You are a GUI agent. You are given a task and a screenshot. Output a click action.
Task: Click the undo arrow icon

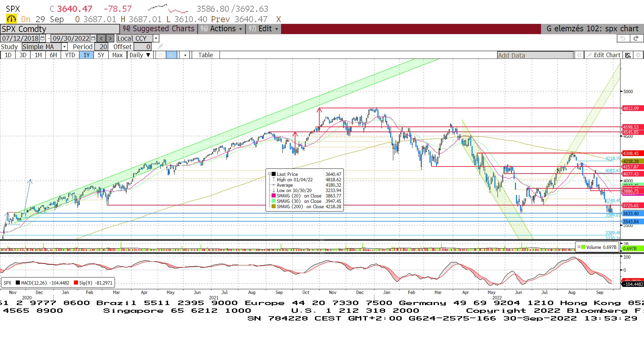pyautogui.click(x=623, y=38)
